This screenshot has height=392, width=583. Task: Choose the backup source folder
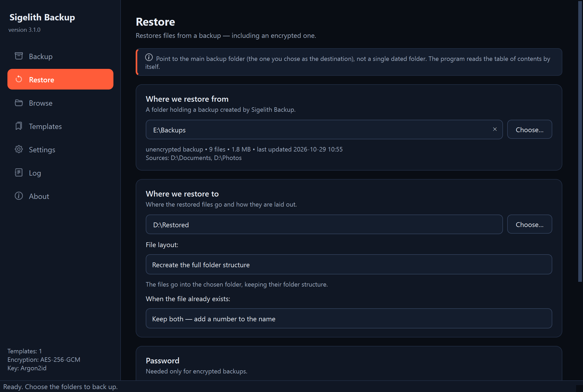(x=529, y=130)
